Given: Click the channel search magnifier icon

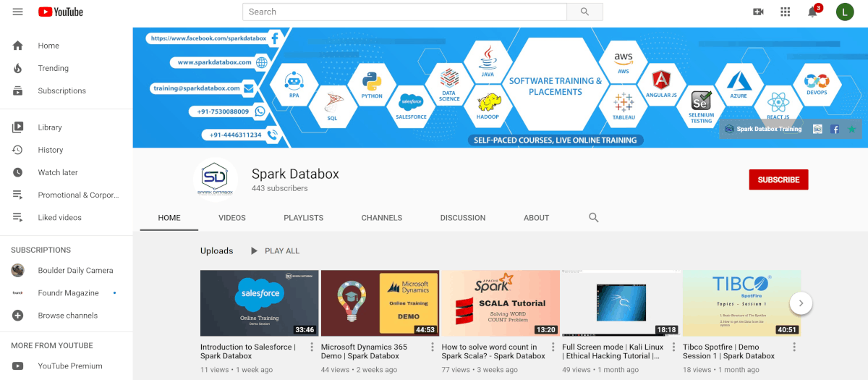Looking at the screenshot, I should (x=594, y=217).
